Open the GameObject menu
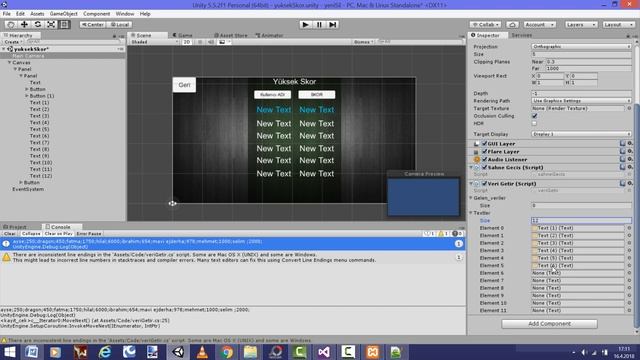Image resolution: width=640 pixels, height=360 pixels. tap(63, 14)
